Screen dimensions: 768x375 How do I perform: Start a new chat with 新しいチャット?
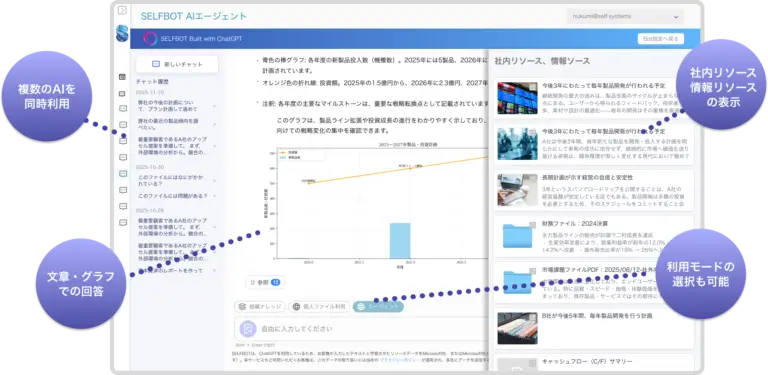pos(177,64)
